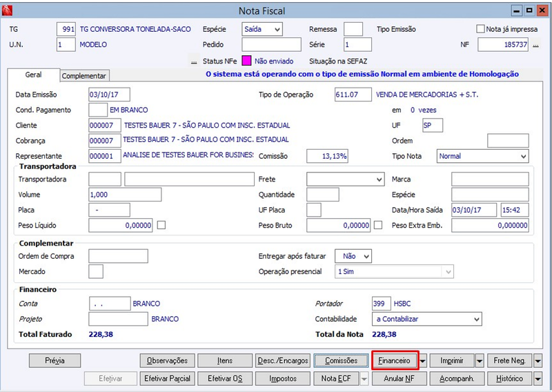
Task: Click the Série field
Action: [x=357, y=45]
